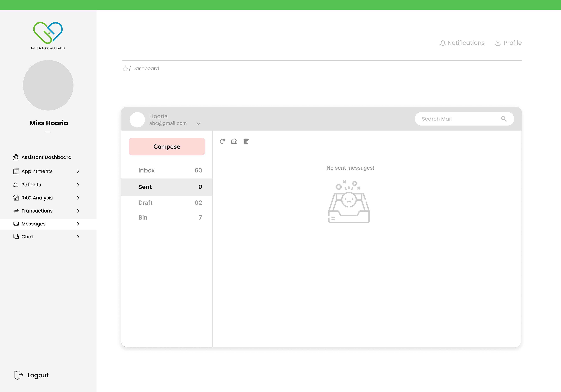This screenshot has height=392, width=561.
Task: Click the Logout door icon
Action: 19,375
